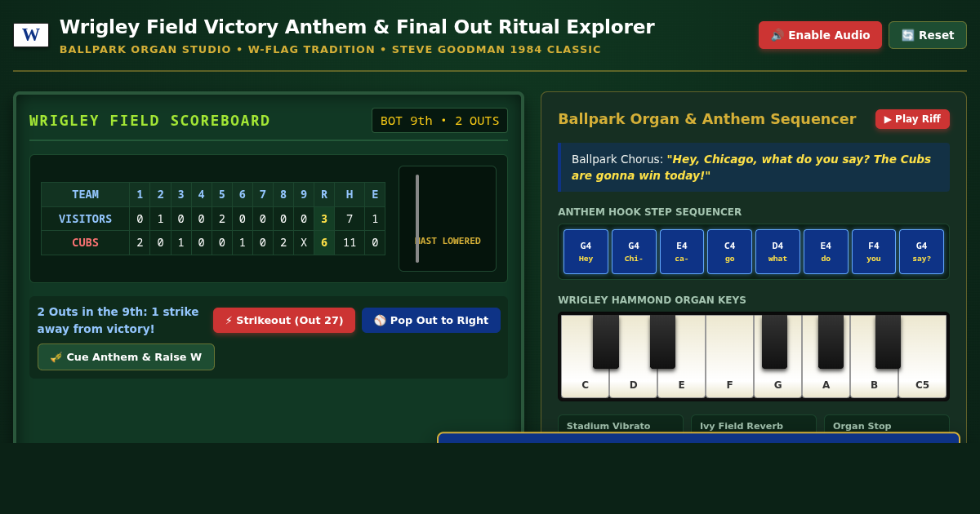980x514 pixels.
Task: Click the VISITORS team row label
Action: point(85,219)
